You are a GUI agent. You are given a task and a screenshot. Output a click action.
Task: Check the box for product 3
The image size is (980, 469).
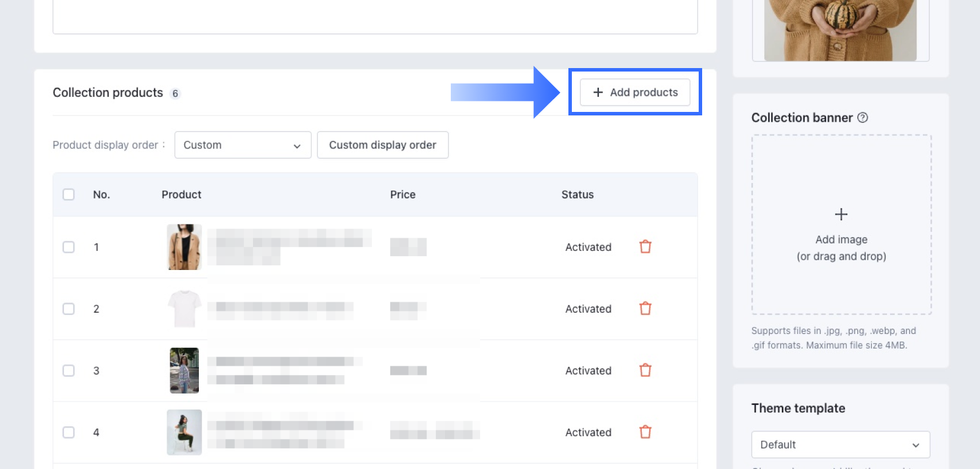point(69,370)
